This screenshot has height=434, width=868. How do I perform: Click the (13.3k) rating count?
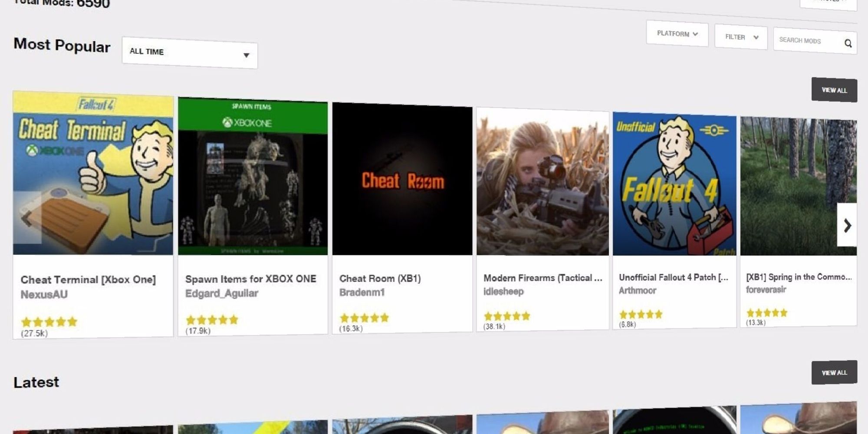[756, 322]
